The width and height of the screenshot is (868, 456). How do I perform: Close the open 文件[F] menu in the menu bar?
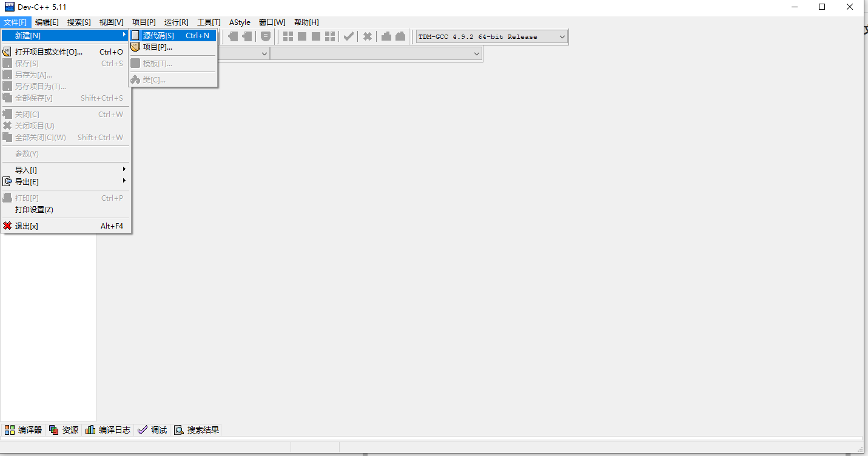coord(15,22)
